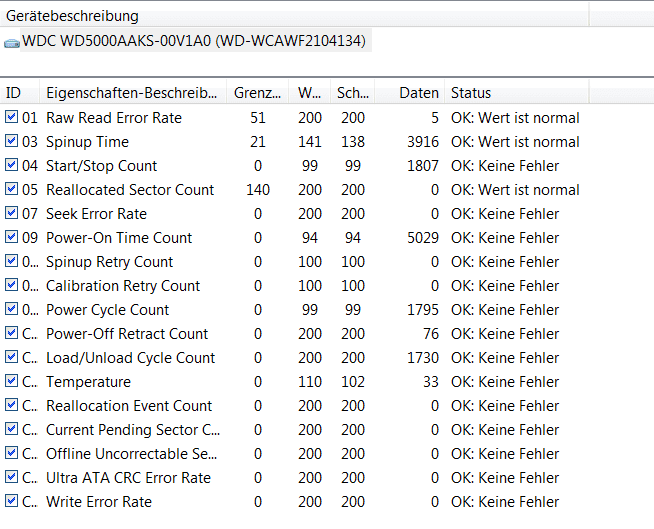Click the Daten value 1795 for Power Cycle Count
This screenshot has height=529, width=654.
[x=423, y=310]
